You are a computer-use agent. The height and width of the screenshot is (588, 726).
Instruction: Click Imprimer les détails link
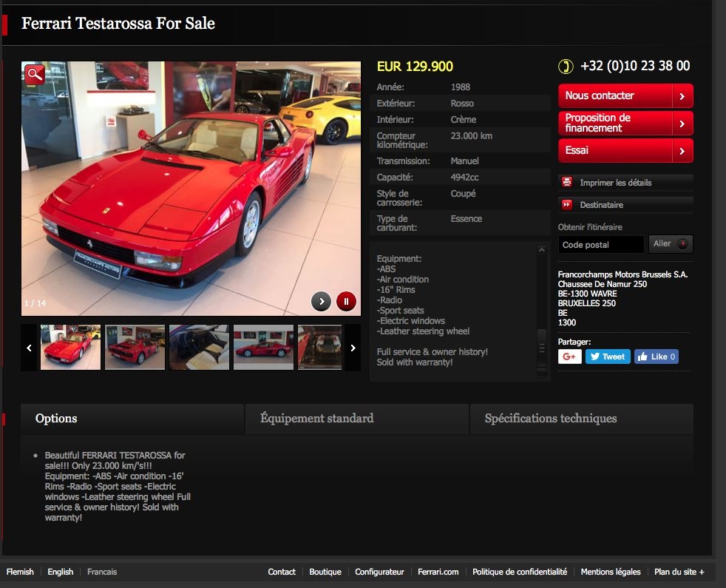(x=615, y=183)
